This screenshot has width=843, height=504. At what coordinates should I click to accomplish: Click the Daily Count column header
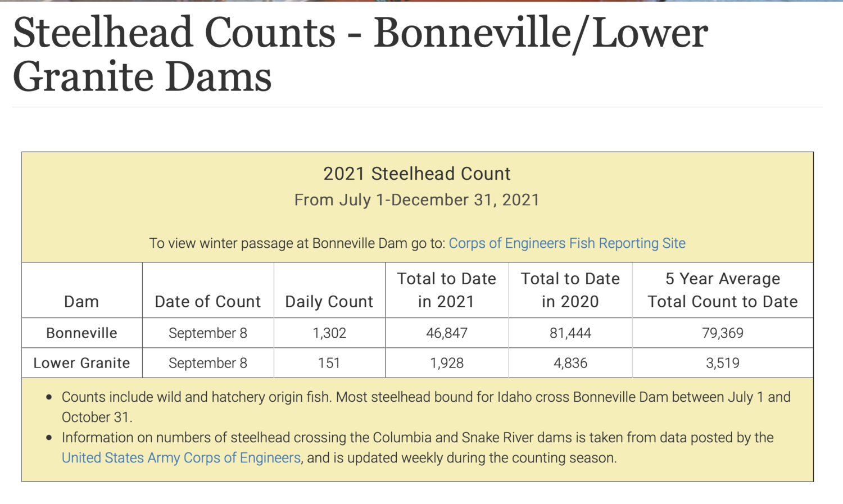click(x=329, y=302)
